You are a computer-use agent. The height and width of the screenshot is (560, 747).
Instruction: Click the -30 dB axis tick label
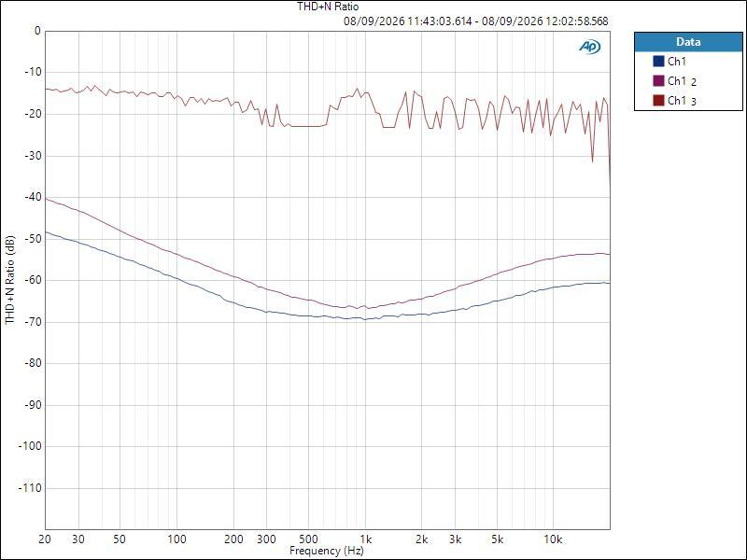(33, 156)
